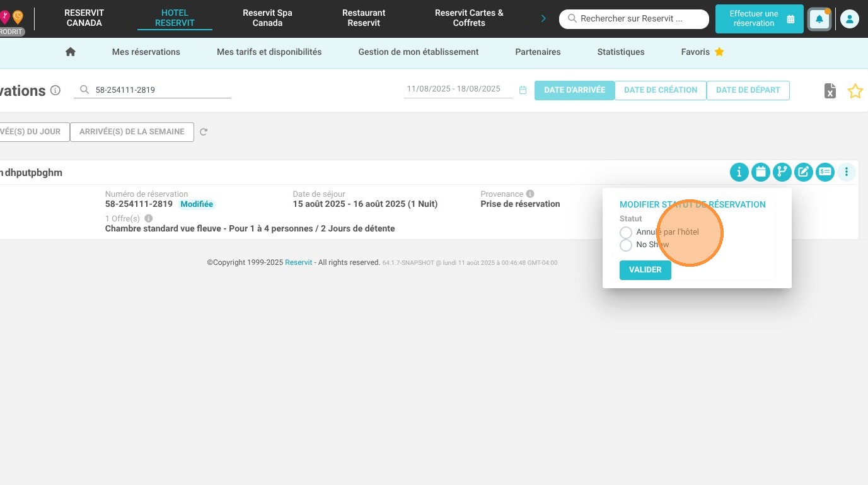Filter by DATE DE DÉPART
Viewport: 868px width, 485px height.
point(748,90)
